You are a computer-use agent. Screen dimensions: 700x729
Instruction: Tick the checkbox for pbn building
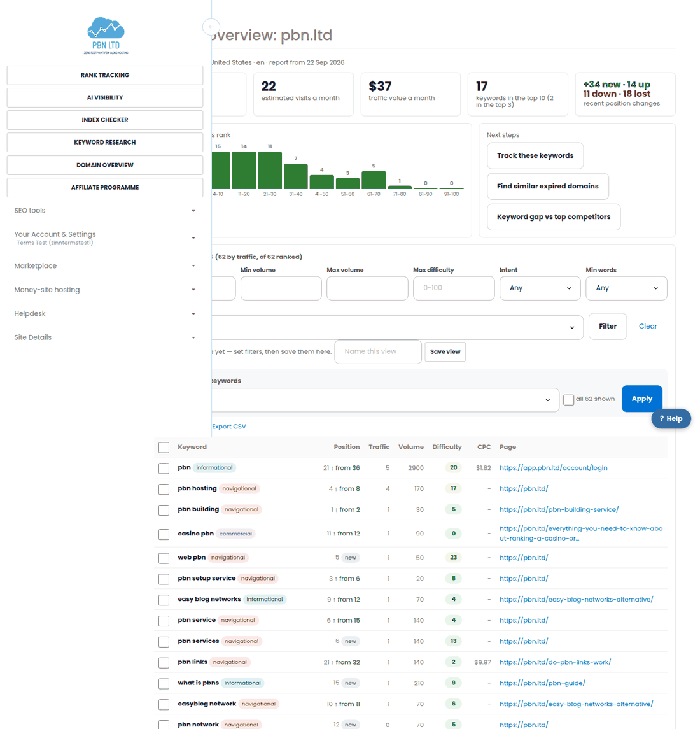click(x=164, y=510)
